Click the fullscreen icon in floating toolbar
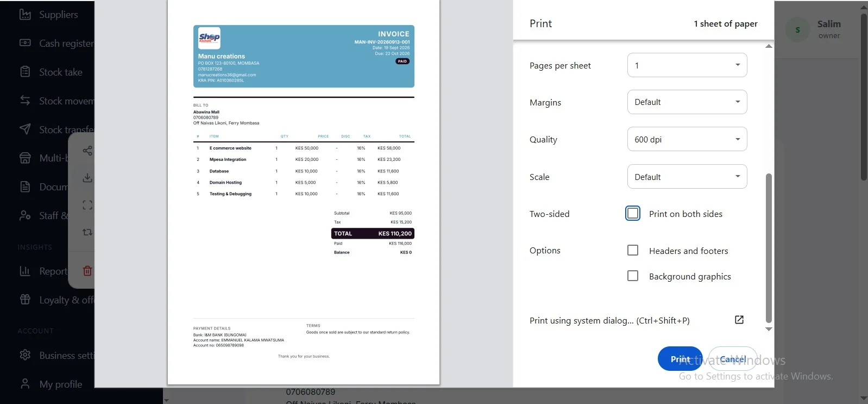This screenshot has height=404, width=868. (x=87, y=205)
